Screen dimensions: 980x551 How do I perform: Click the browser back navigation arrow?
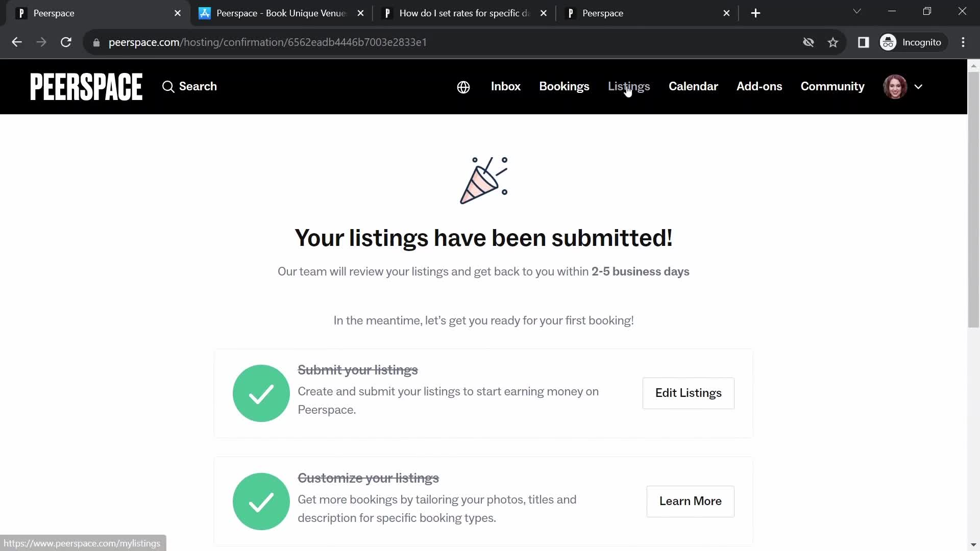pyautogui.click(x=17, y=42)
